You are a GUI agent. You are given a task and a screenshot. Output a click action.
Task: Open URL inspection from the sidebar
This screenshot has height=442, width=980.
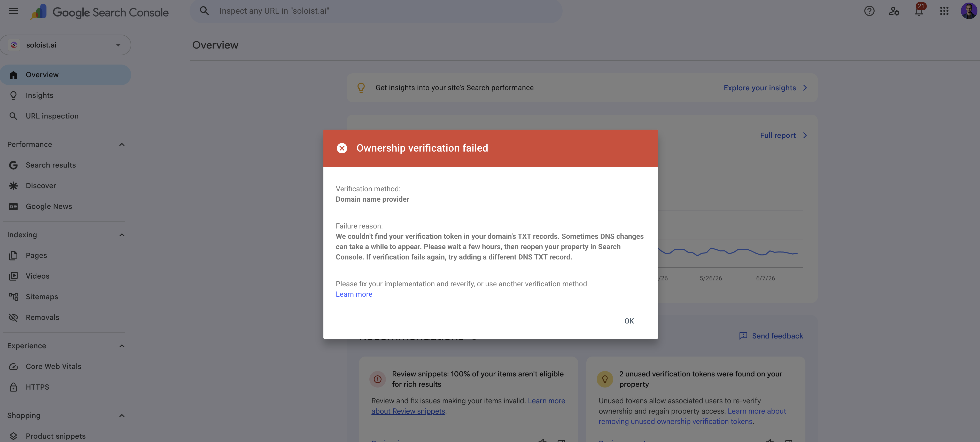52,116
